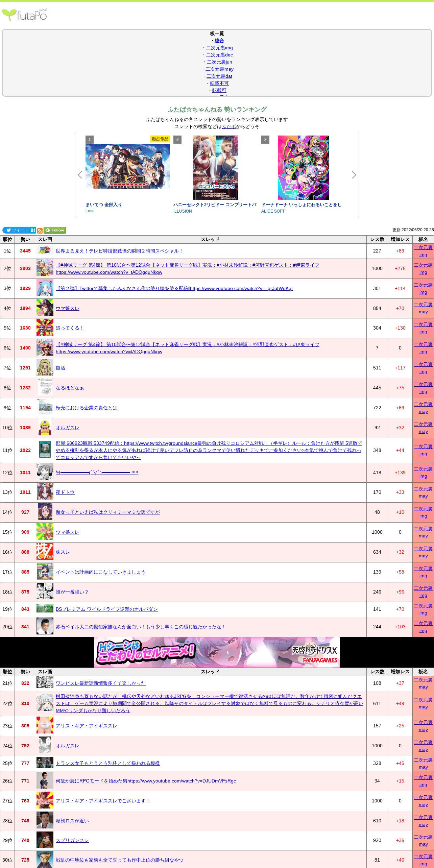Viewport: 434px width, 868px height.
Task: Click the blue Twitter tweet button
Action: (x=16, y=230)
